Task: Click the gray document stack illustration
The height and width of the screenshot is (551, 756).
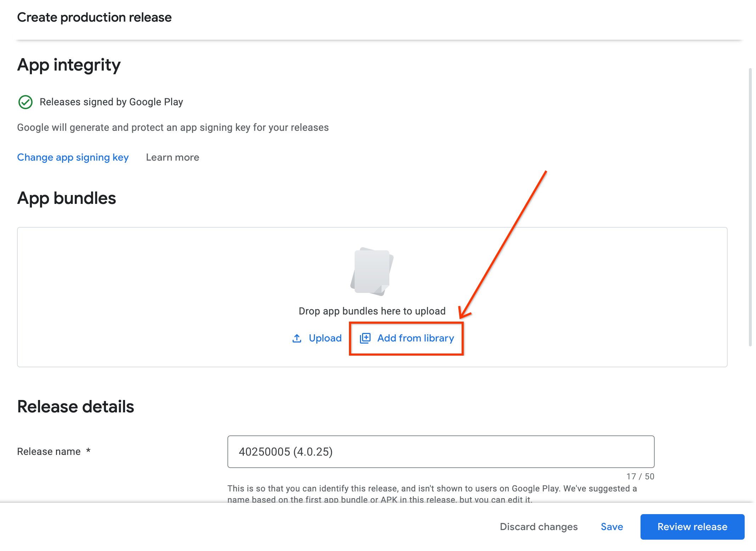Action: [372, 272]
